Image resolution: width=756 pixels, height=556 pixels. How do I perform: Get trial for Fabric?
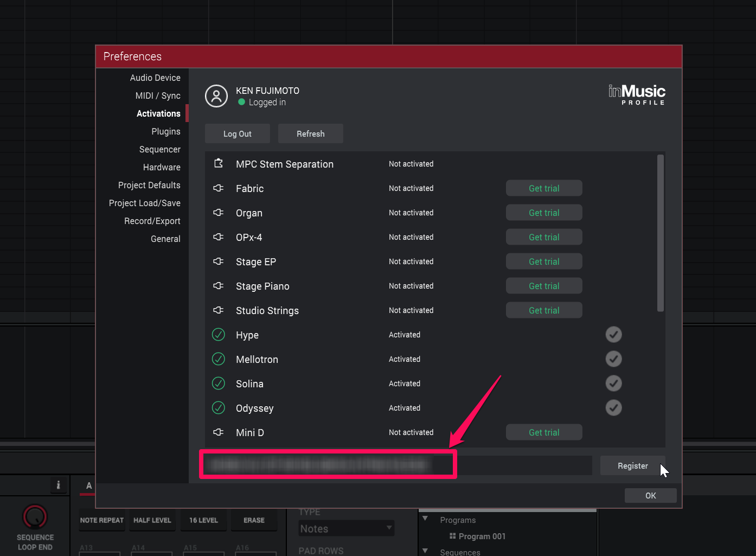click(544, 188)
